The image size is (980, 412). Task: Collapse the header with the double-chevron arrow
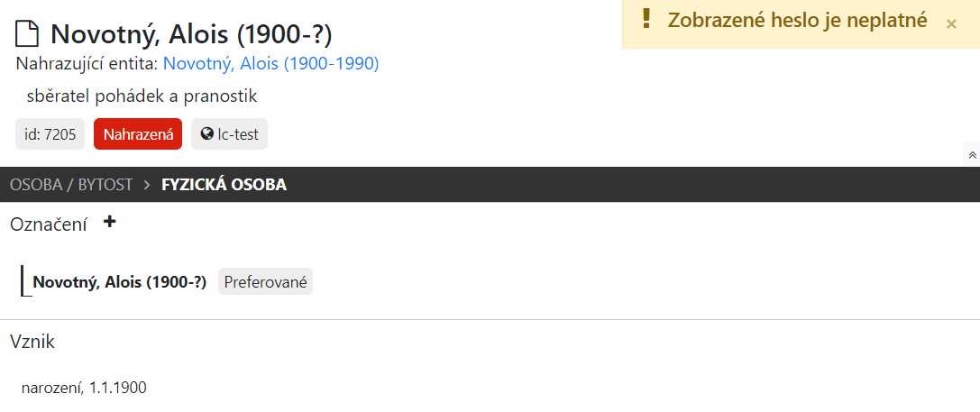coord(972,155)
